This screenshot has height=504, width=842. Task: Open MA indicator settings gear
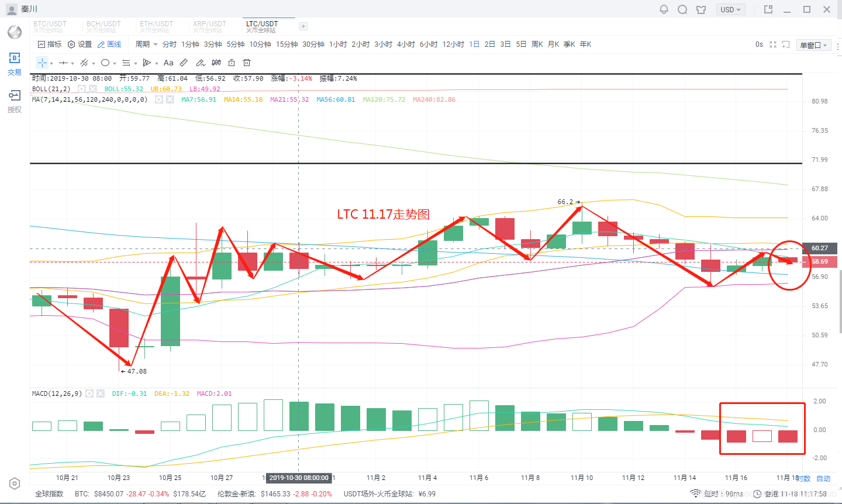159,99
